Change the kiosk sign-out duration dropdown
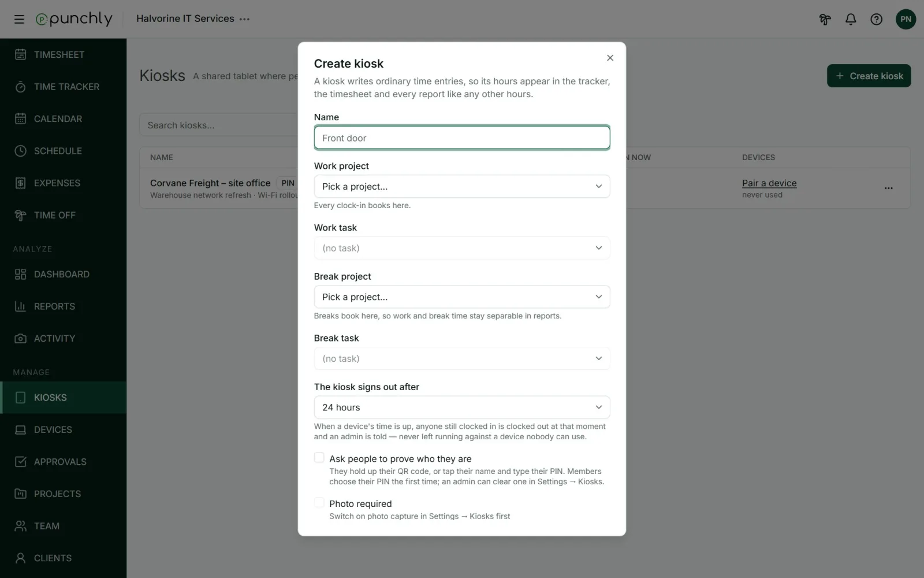 (462, 407)
